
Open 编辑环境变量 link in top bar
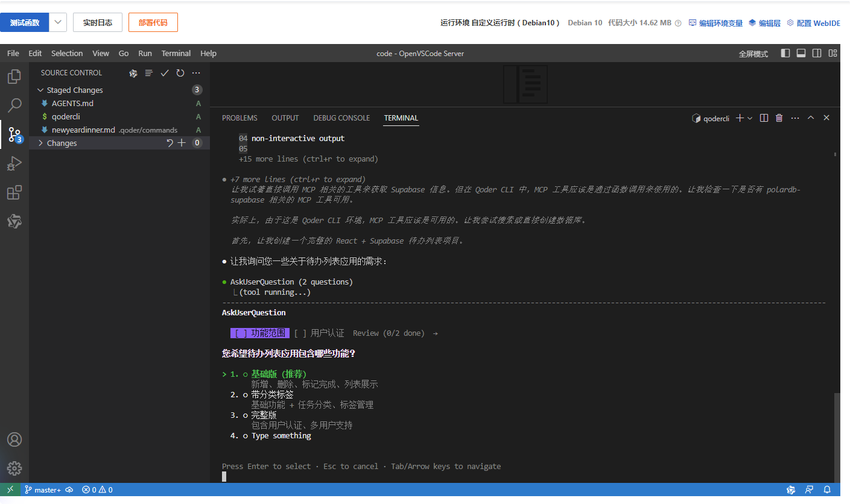click(722, 22)
